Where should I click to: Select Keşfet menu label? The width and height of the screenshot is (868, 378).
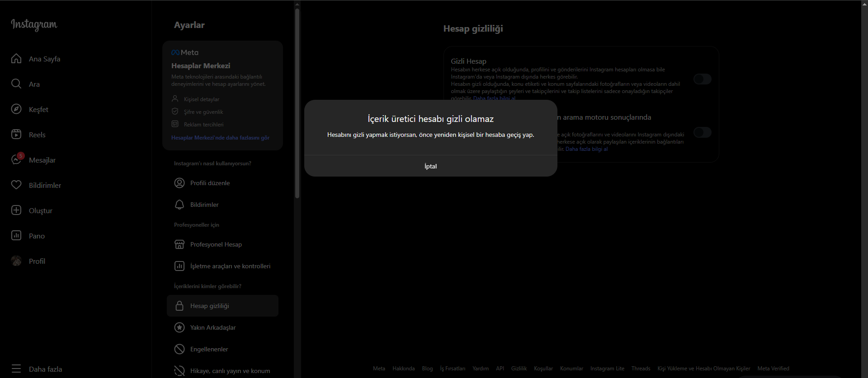(38, 109)
